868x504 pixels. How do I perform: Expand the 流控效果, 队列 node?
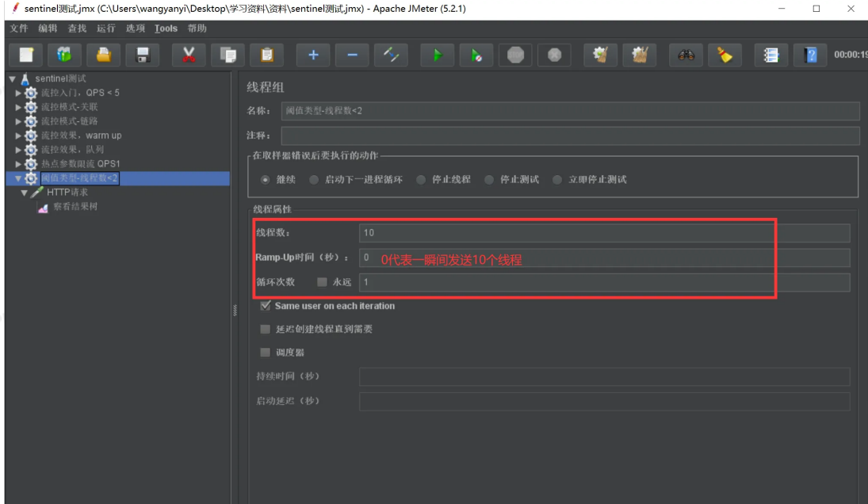pos(18,149)
